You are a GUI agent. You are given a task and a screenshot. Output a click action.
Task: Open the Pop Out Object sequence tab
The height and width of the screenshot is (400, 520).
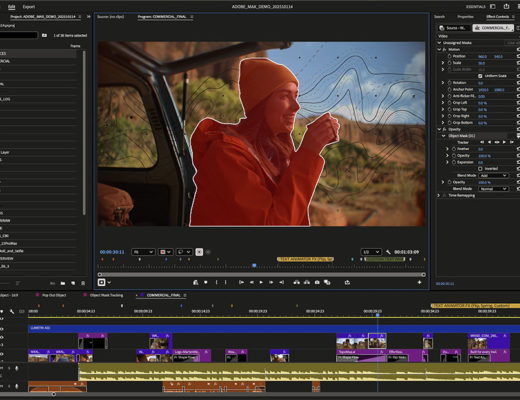tap(54, 295)
